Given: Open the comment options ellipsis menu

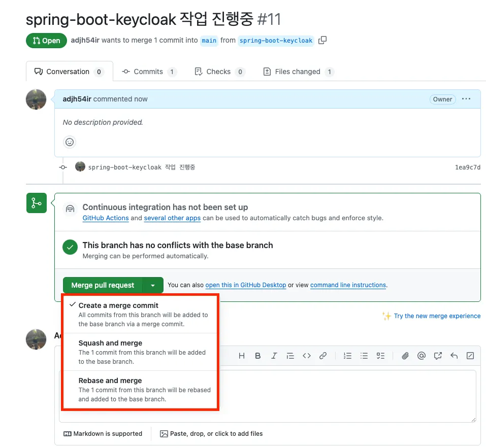Looking at the screenshot, I should click(466, 99).
